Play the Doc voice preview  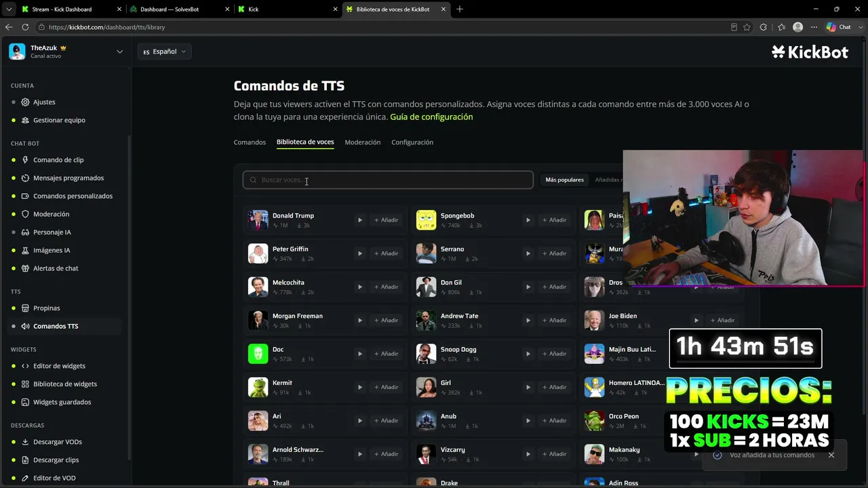(x=360, y=354)
